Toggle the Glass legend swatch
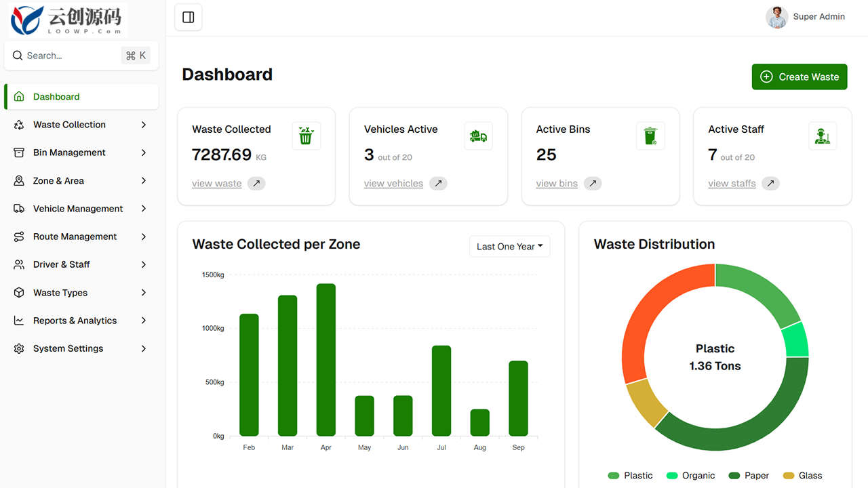 click(x=789, y=476)
